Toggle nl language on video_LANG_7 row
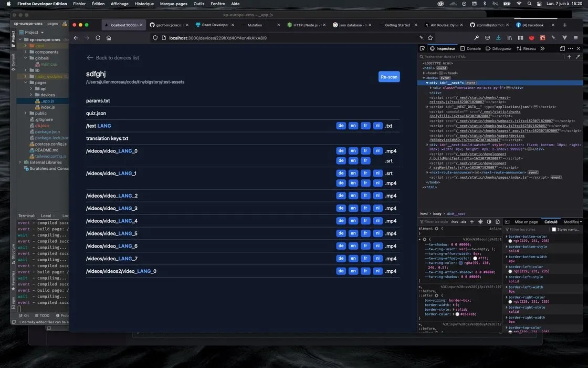 point(377,258)
